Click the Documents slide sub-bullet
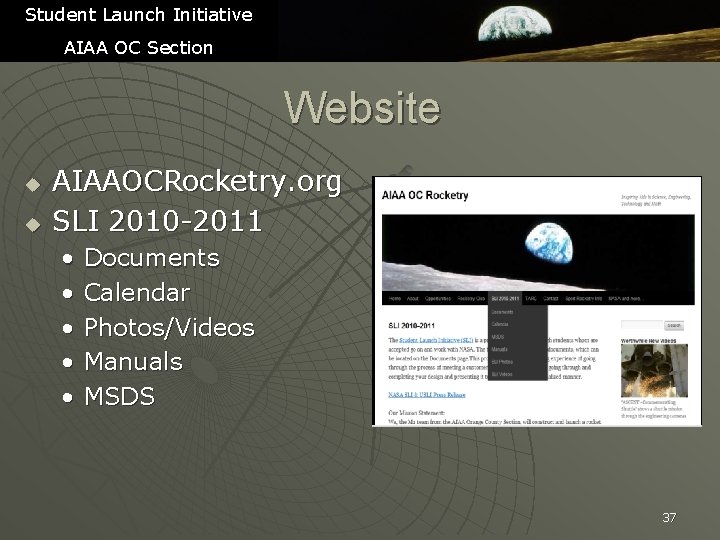This screenshot has height=540, width=720. (x=152, y=258)
